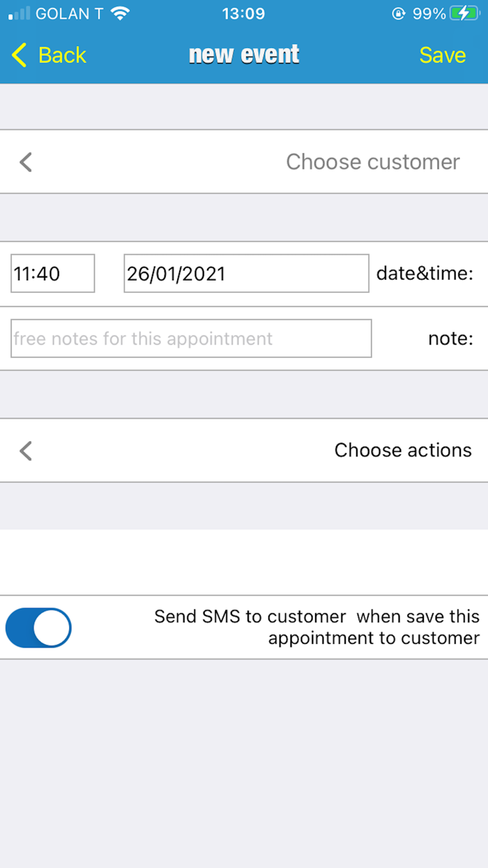Open the 26/01/2021 date field
The width and height of the screenshot is (488, 868).
click(x=246, y=274)
